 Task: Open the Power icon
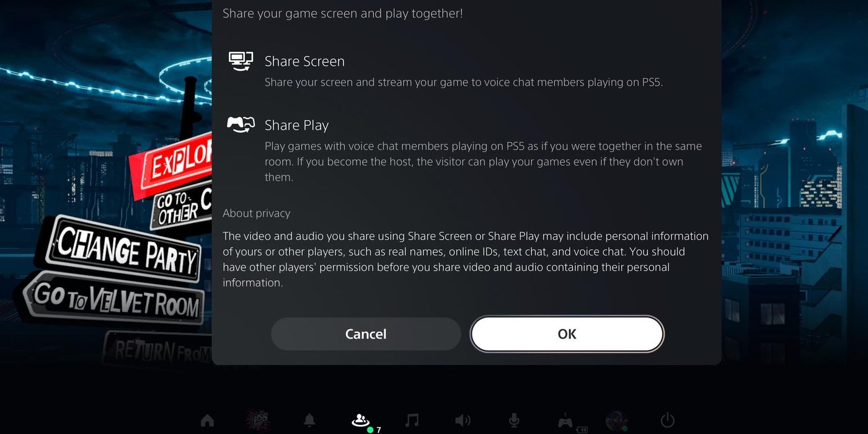point(667,420)
